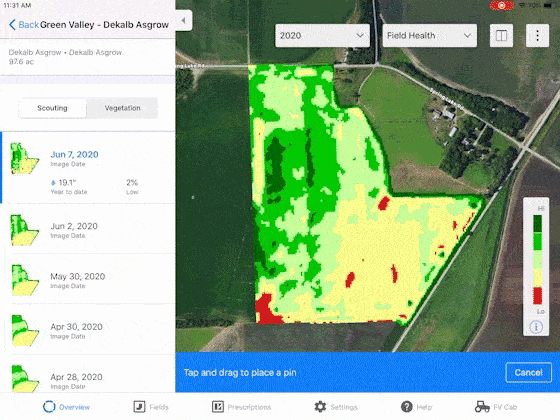
Task: Click the 2% Low value
Action: (x=132, y=183)
